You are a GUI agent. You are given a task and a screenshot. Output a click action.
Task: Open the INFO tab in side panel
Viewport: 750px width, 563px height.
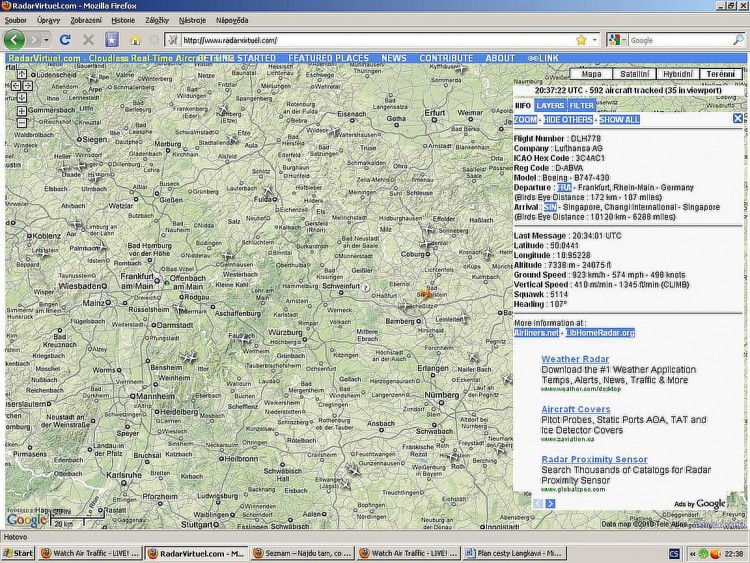coord(523,105)
